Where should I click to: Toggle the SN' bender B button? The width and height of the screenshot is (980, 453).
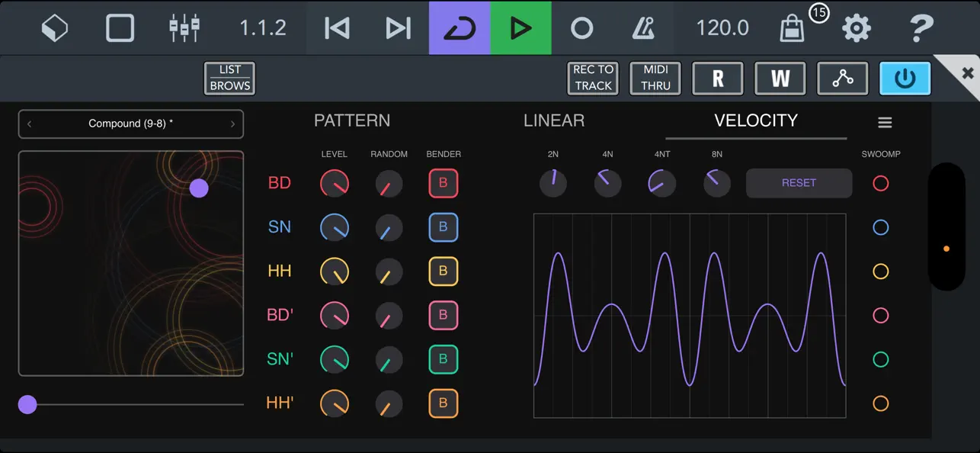tap(444, 359)
